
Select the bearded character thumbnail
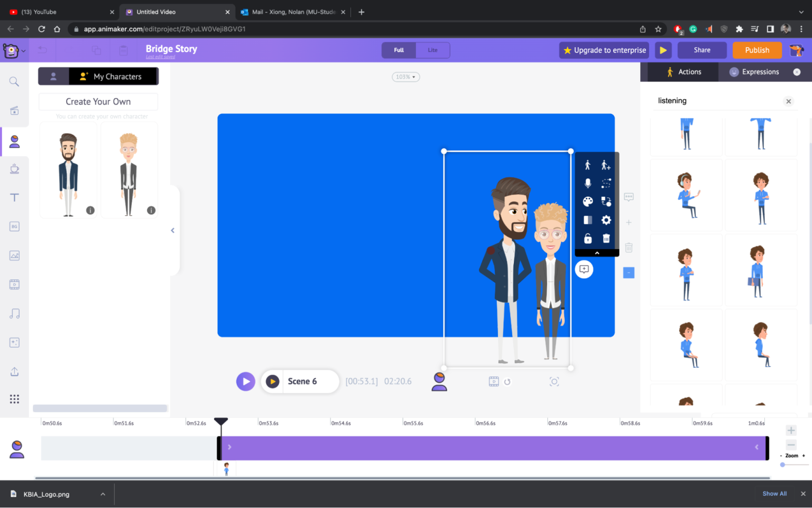click(x=68, y=168)
